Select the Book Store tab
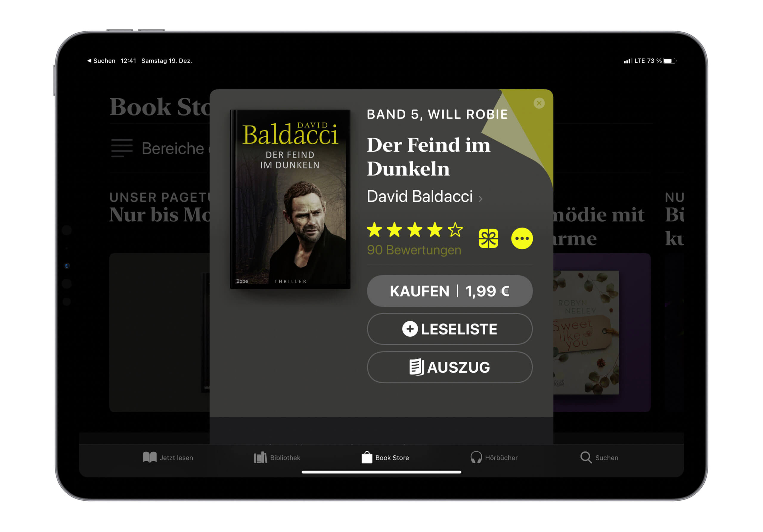This screenshot has width=763, height=532. pyautogui.click(x=385, y=457)
